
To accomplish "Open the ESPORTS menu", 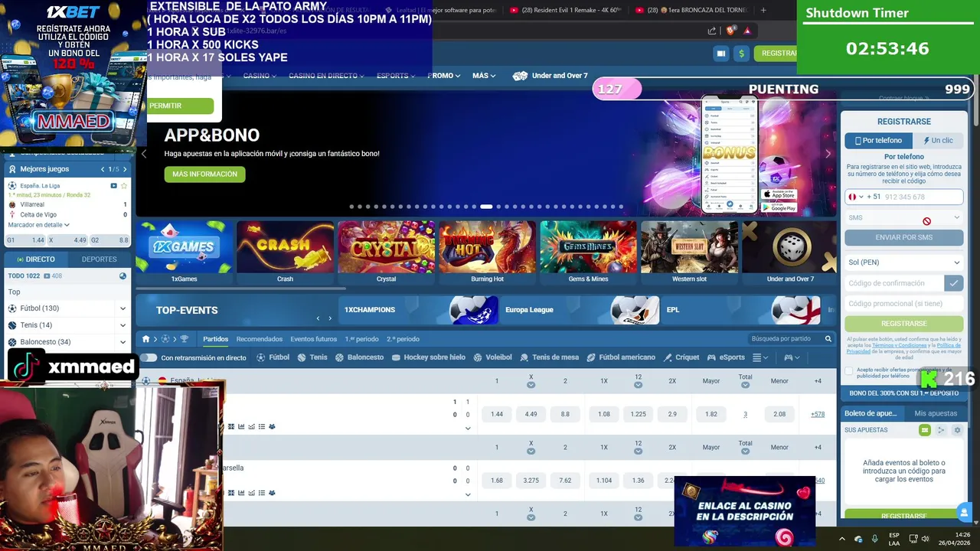I will tap(396, 76).
